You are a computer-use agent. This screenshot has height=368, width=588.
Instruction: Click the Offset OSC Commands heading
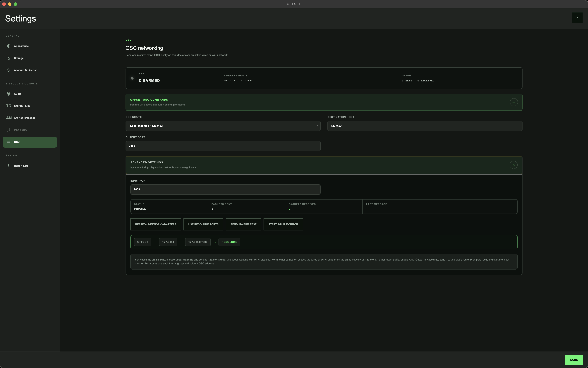[x=149, y=100]
